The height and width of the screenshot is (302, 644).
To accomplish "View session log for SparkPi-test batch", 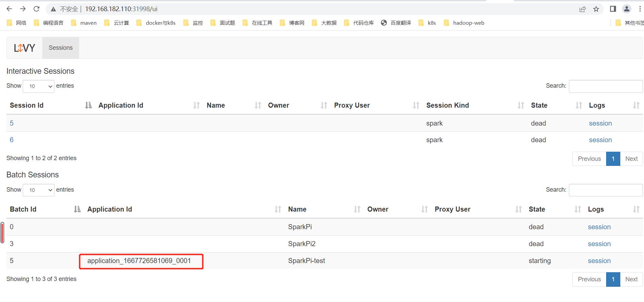I will pyautogui.click(x=599, y=261).
